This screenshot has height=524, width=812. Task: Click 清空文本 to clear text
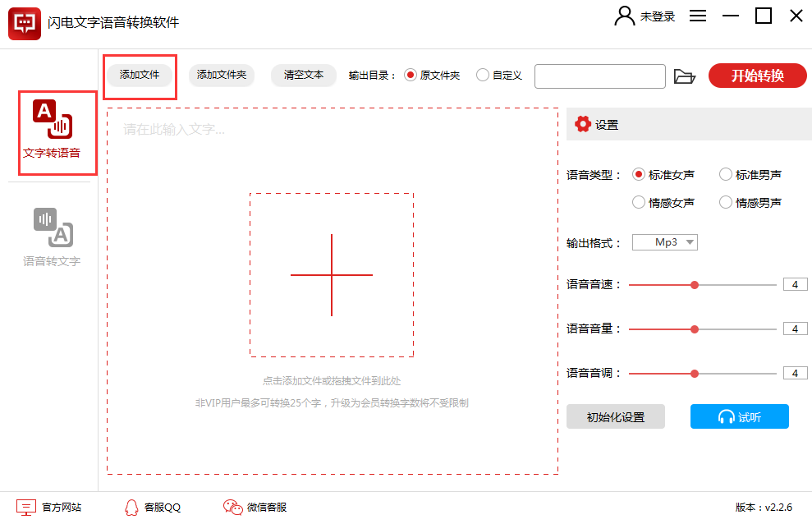coord(303,75)
